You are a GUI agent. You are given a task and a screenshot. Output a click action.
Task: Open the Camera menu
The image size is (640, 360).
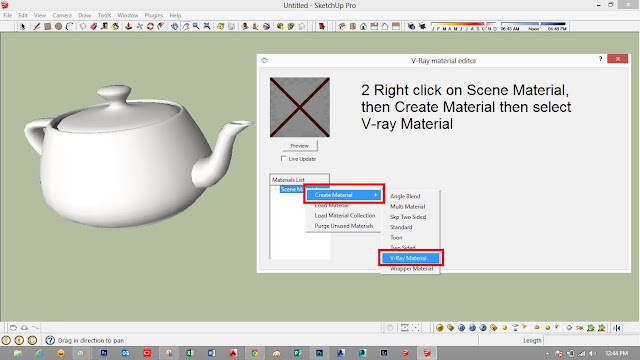[x=62, y=16]
